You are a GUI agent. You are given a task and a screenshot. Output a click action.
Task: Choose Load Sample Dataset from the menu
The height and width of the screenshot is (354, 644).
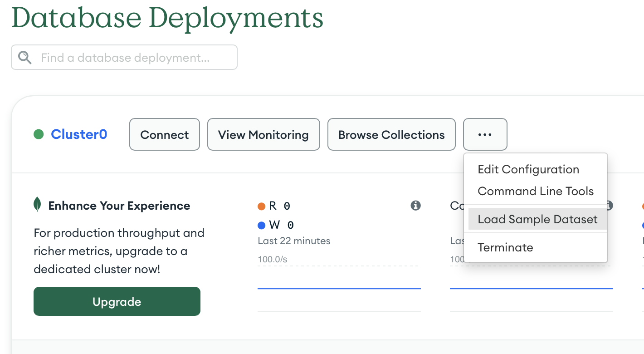pos(537,219)
